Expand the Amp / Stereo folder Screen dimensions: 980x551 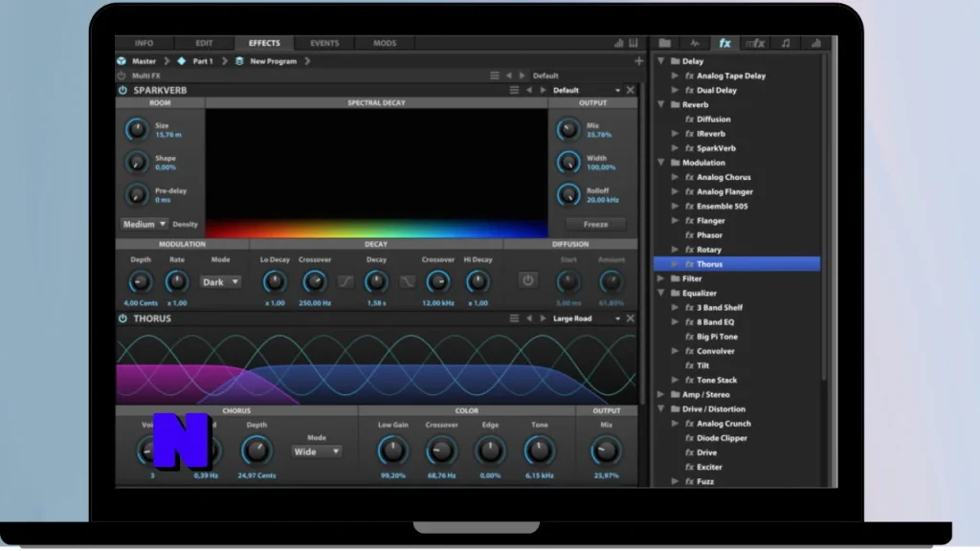click(x=660, y=395)
